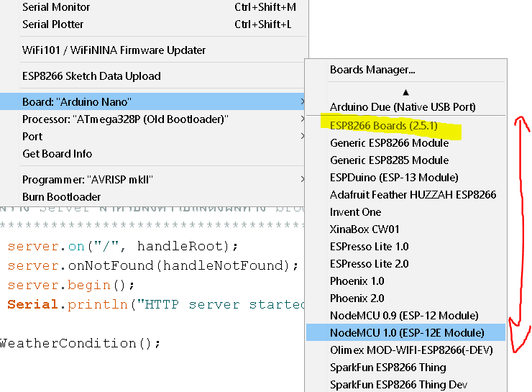
Task: Select XinaBox CW01 board
Action: (x=405, y=229)
